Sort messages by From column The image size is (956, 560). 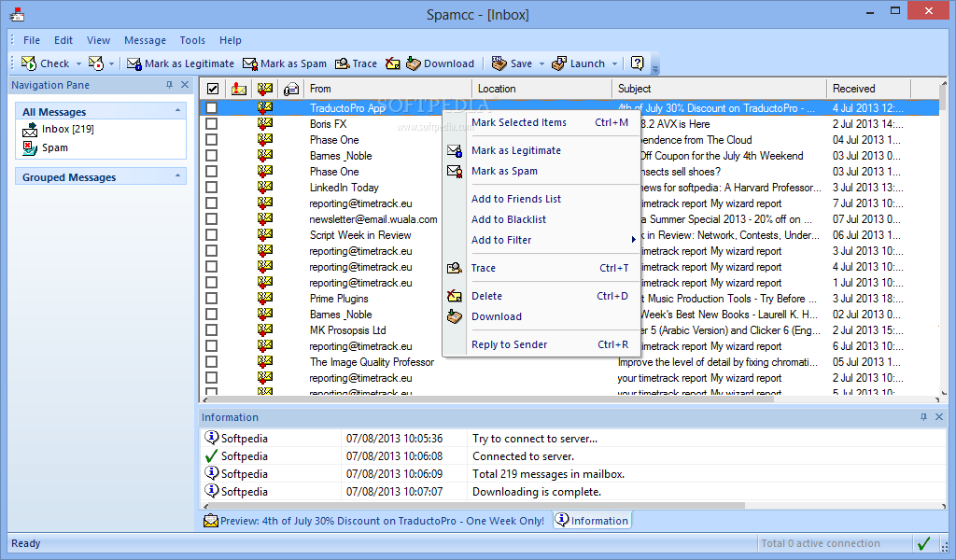(x=387, y=89)
